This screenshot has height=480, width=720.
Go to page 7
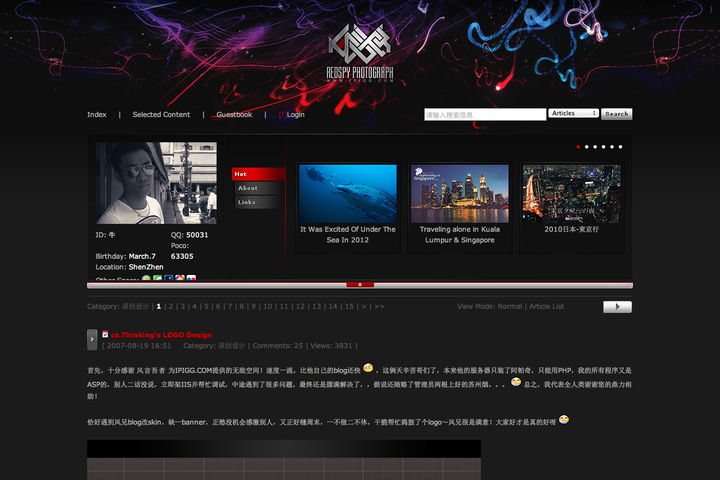230,306
